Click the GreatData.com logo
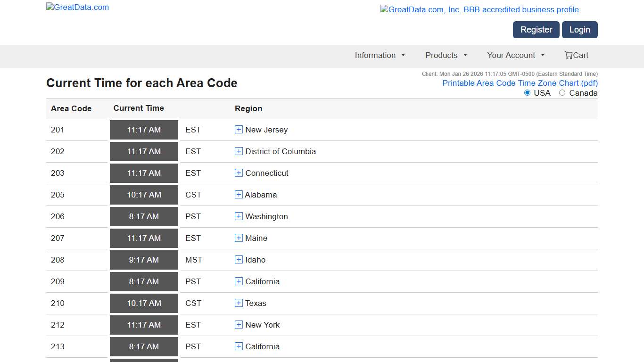Screen dimensions: 644x362 click(x=77, y=7)
